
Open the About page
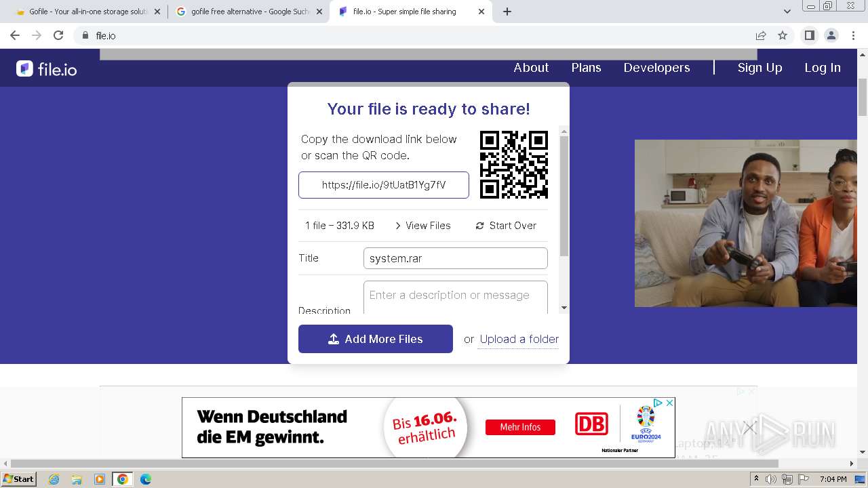click(x=531, y=68)
